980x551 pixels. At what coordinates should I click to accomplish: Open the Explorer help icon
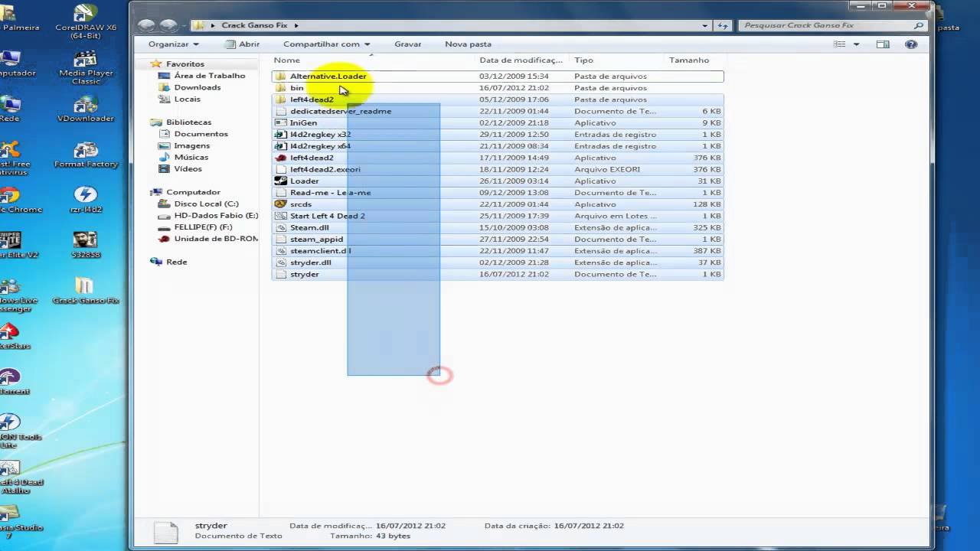point(911,44)
